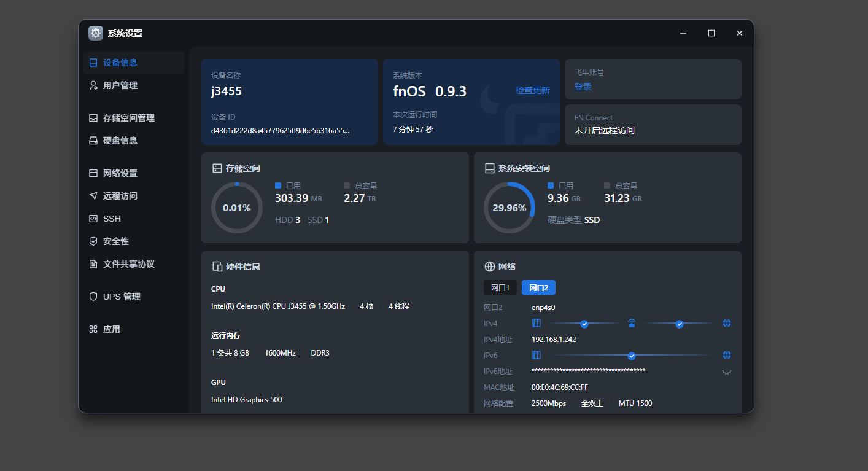The width and height of the screenshot is (868, 471).
Task: Go to 存储空间管理 page
Action: tap(134, 118)
